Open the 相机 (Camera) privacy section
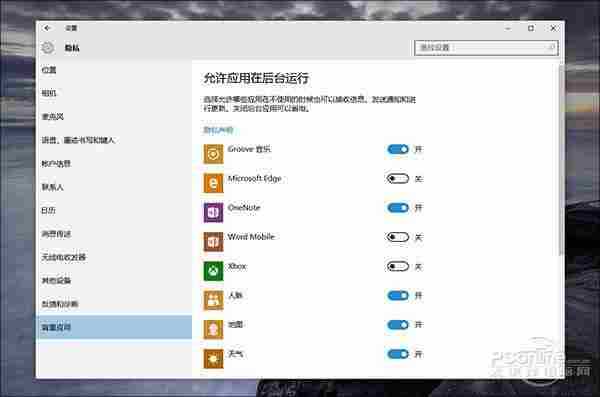Screen dimensions: 600x397 [114, 93]
